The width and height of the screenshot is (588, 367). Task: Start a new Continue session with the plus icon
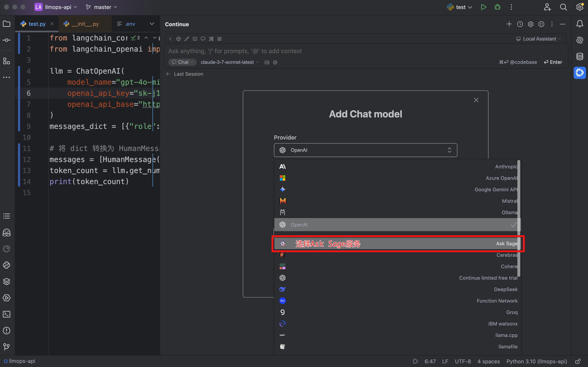(x=509, y=24)
